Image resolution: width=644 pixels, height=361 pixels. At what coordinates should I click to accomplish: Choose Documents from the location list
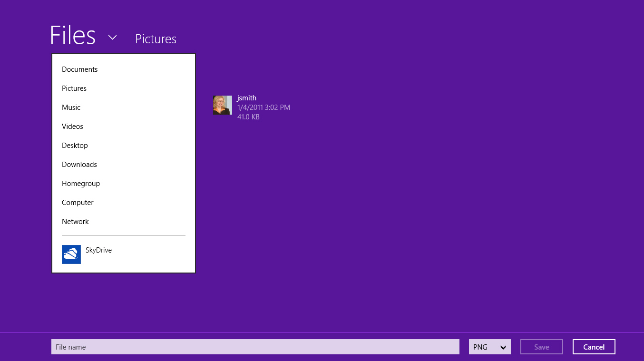tap(79, 69)
